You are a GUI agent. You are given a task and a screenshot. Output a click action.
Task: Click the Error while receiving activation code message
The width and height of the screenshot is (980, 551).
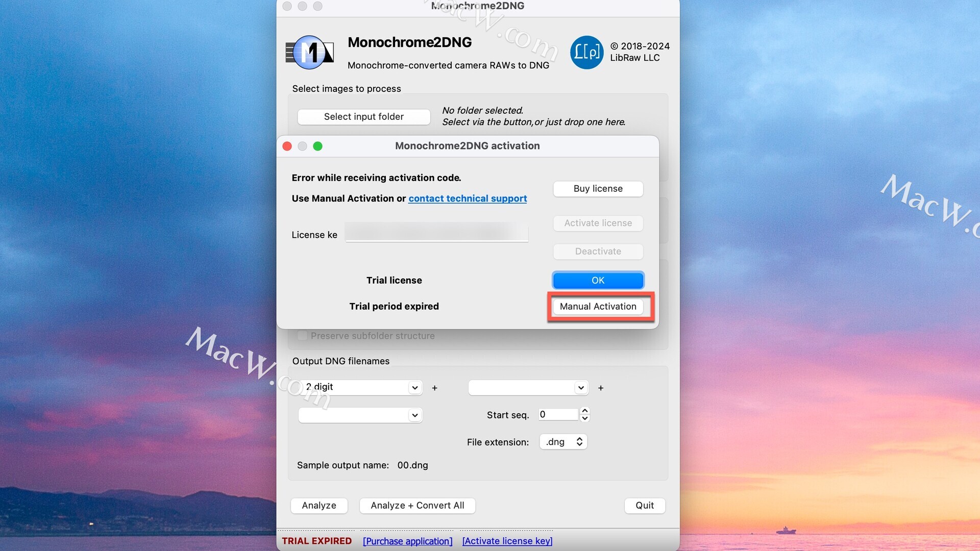click(x=376, y=178)
